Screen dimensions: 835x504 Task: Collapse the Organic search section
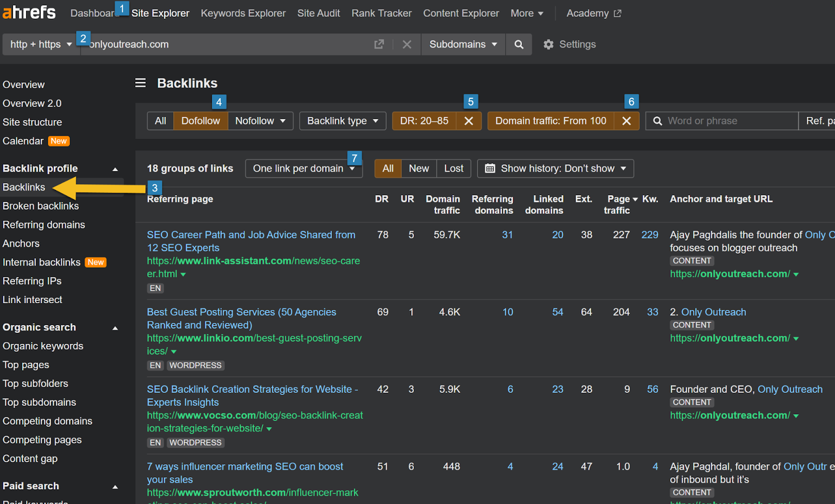[115, 328]
